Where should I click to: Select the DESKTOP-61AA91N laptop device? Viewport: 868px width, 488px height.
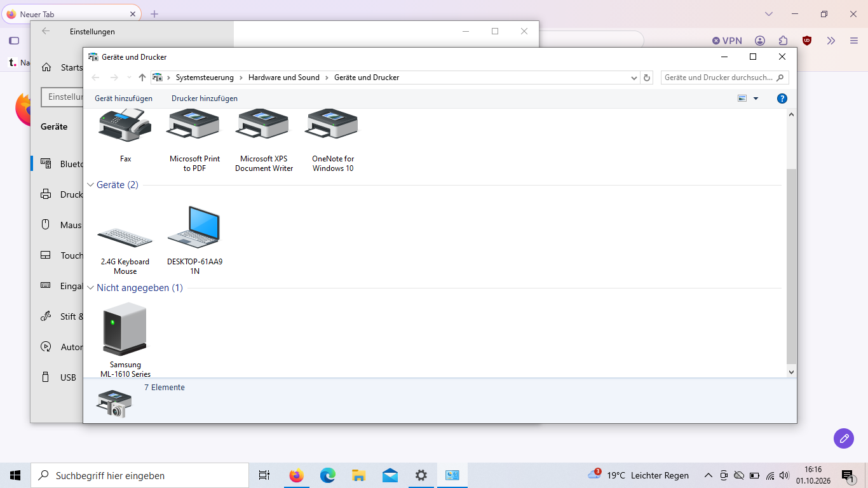pos(194,241)
